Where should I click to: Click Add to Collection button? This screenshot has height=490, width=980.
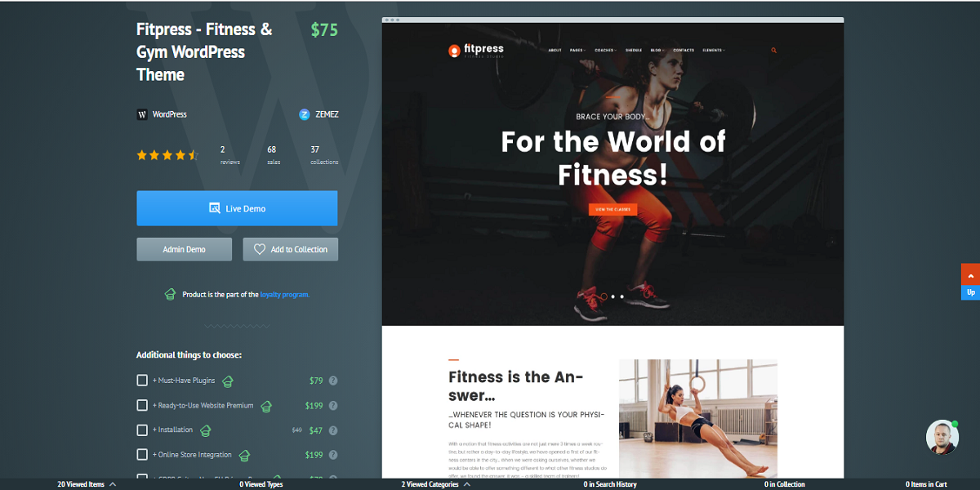(x=290, y=249)
